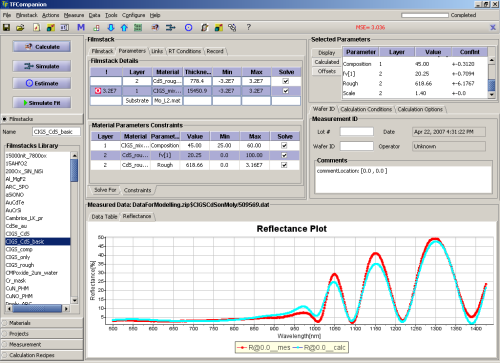500x363 pixels.
Task: Click the blue up arrow toolbar icon
Action: pyautogui.click(x=124, y=28)
